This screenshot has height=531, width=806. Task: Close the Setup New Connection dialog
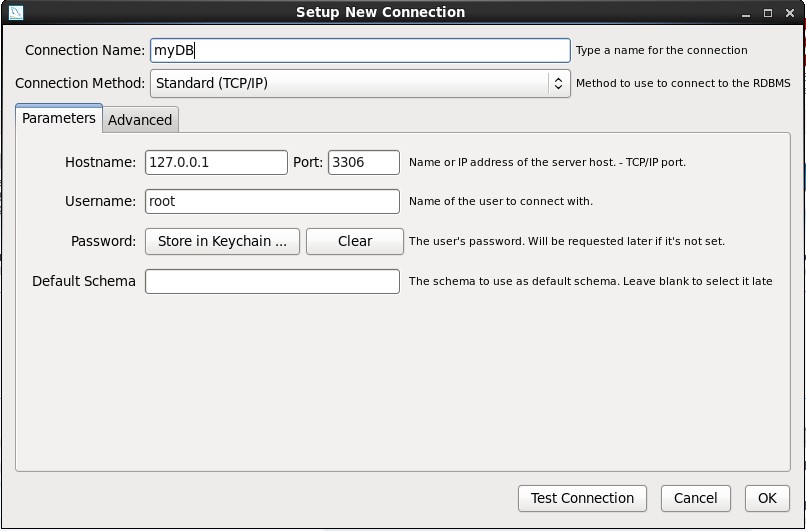click(789, 13)
